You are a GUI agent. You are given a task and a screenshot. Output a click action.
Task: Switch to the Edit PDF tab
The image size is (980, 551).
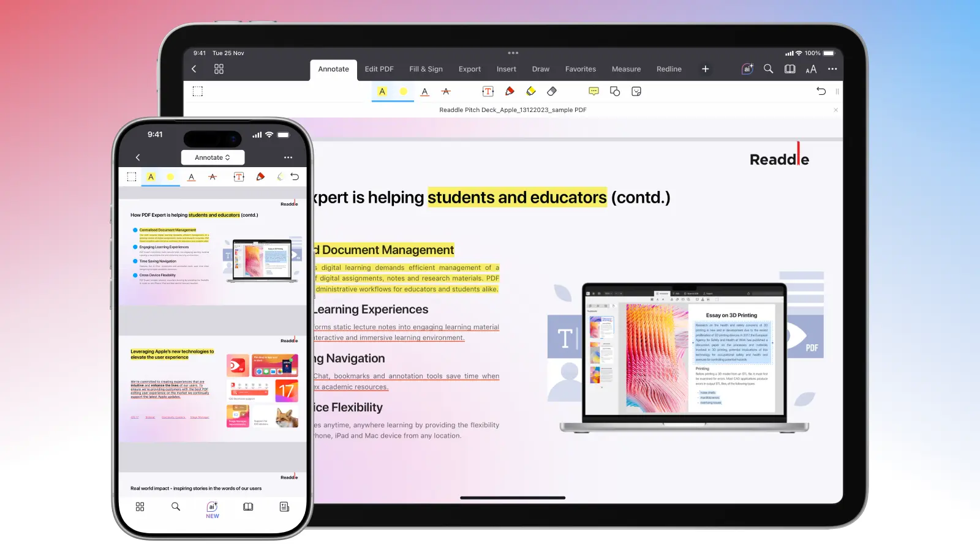coord(379,69)
